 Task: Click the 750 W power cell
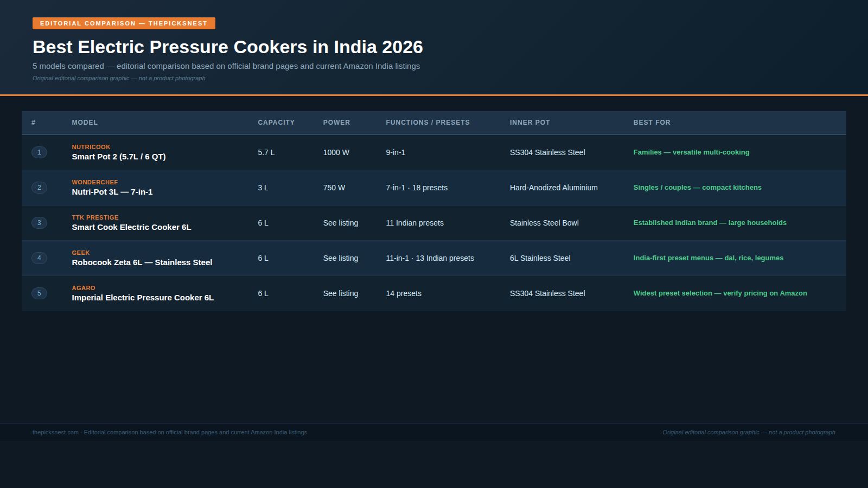(x=334, y=188)
